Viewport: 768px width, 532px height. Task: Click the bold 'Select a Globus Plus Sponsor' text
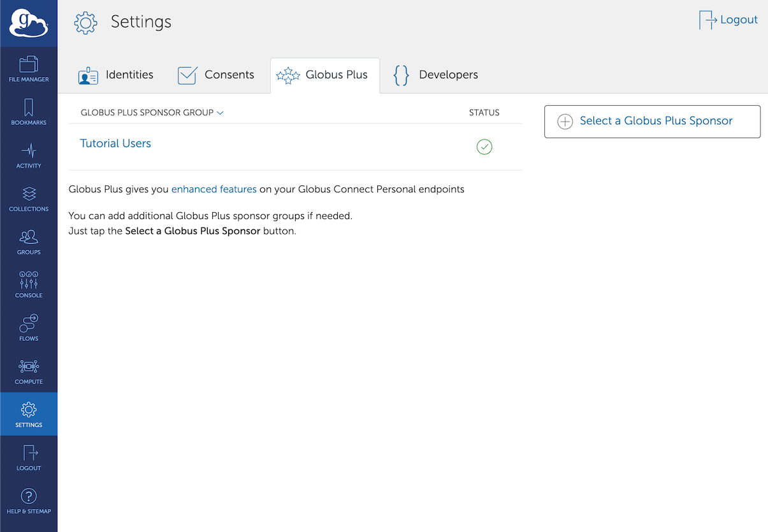click(x=192, y=231)
